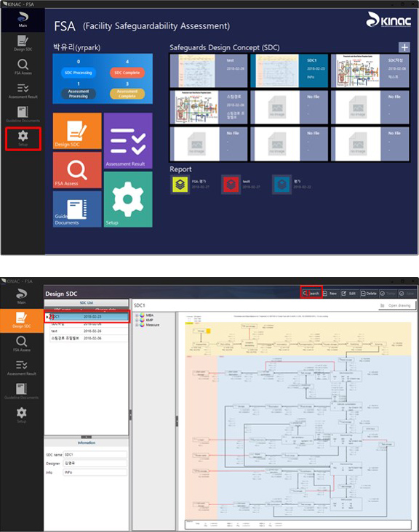Viewport: 419px width, 532px height.
Task: Click the SDC name input field
Action: pos(95,454)
